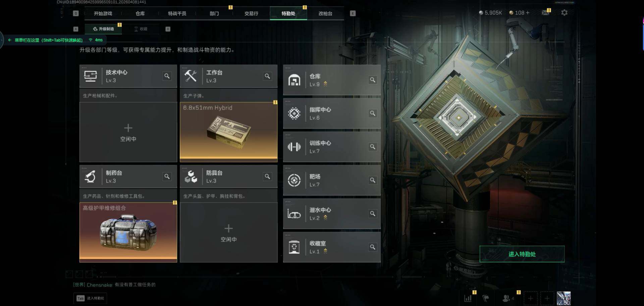Click magnifier on 潜水中心 row

pyautogui.click(x=372, y=214)
